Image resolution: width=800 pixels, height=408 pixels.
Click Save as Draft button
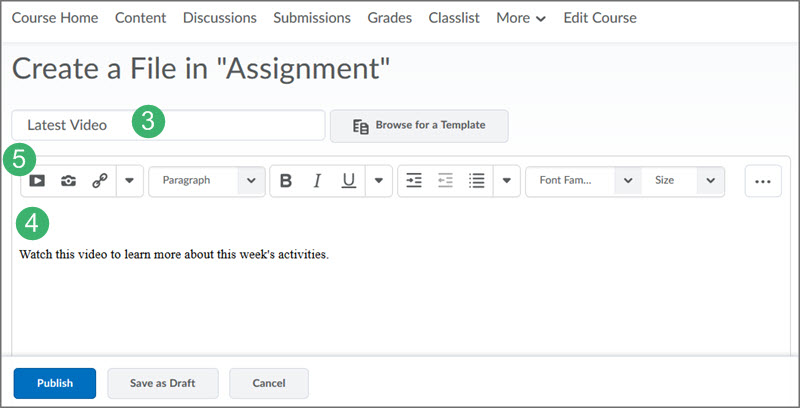tap(163, 383)
